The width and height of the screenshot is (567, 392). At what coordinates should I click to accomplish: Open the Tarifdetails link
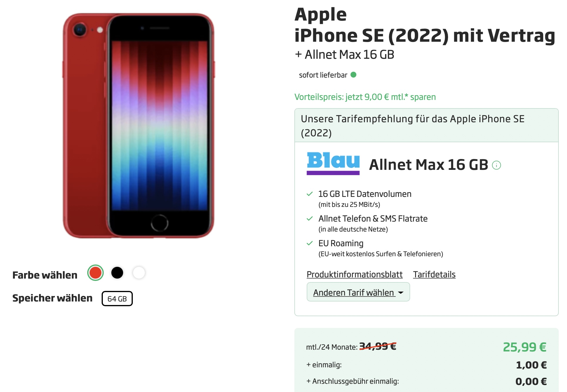[x=434, y=274]
